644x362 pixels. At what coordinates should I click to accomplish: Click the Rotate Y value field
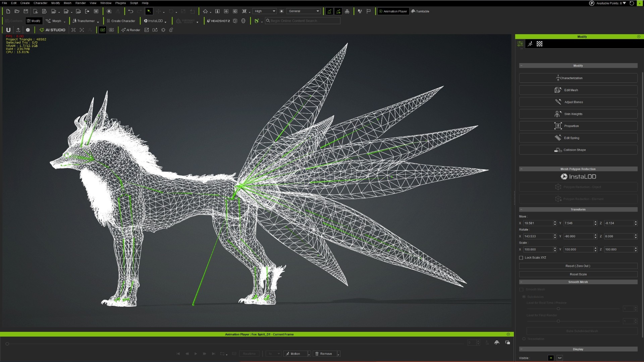[x=579, y=236]
